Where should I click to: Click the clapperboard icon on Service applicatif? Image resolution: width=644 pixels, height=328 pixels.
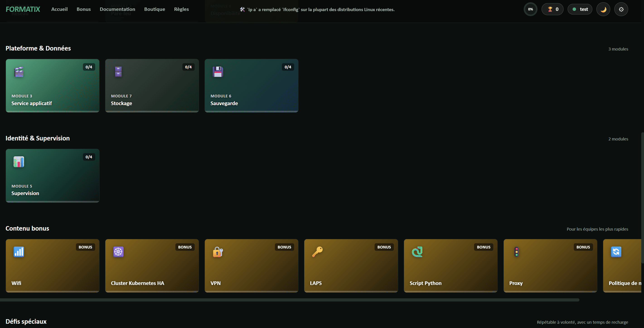pos(19,72)
